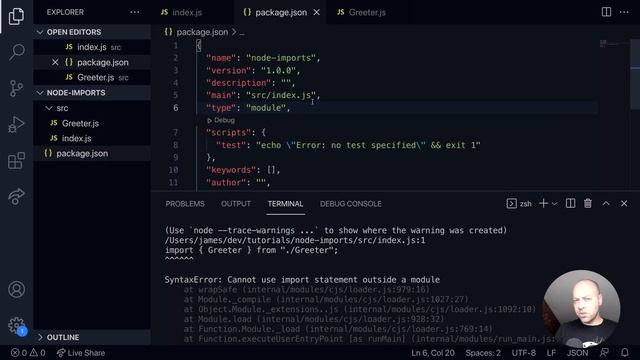Viewport: 640px width, 360px height.
Task: Change encoding via UTF-8 status item
Action: (524, 353)
